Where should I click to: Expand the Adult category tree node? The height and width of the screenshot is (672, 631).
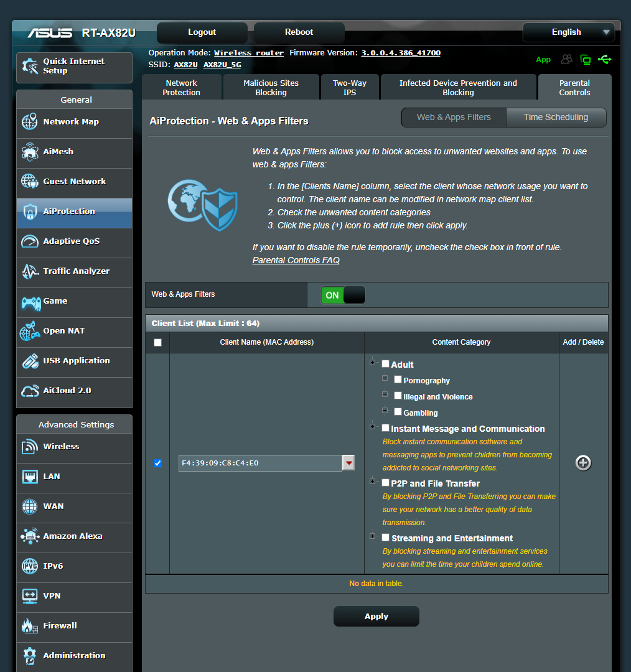(x=372, y=363)
